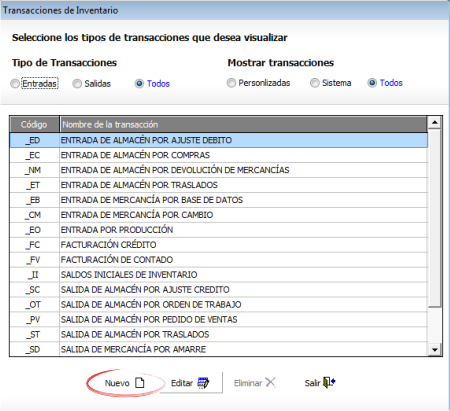Select the Personlizadas radio button
Screen dimensions: 450x411
(231, 83)
